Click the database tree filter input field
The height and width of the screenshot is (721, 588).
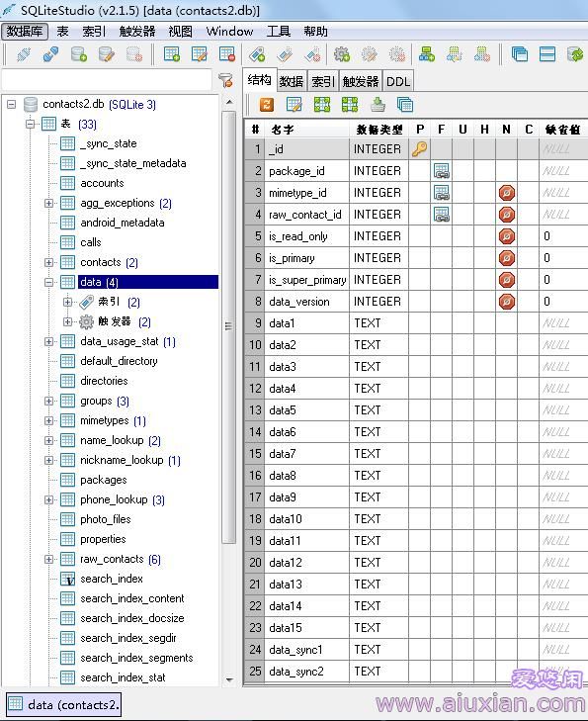pos(107,80)
